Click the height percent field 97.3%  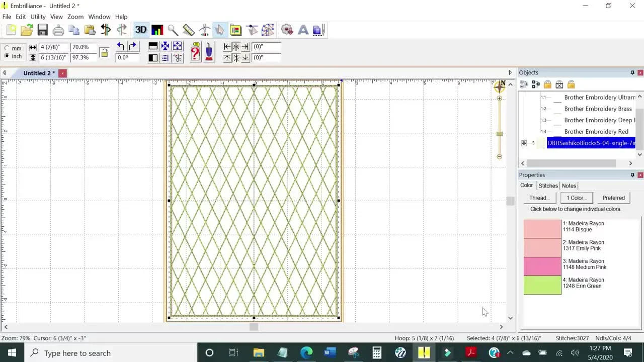(83, 57)
